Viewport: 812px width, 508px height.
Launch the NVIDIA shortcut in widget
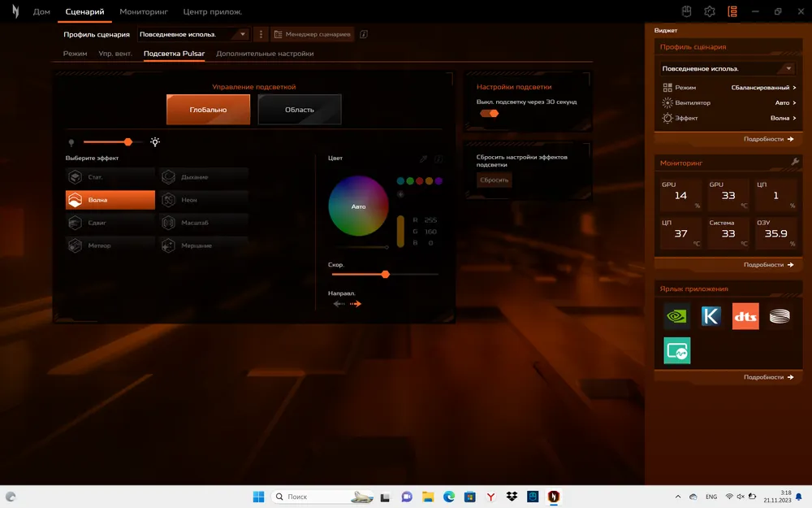pos(677,316)
